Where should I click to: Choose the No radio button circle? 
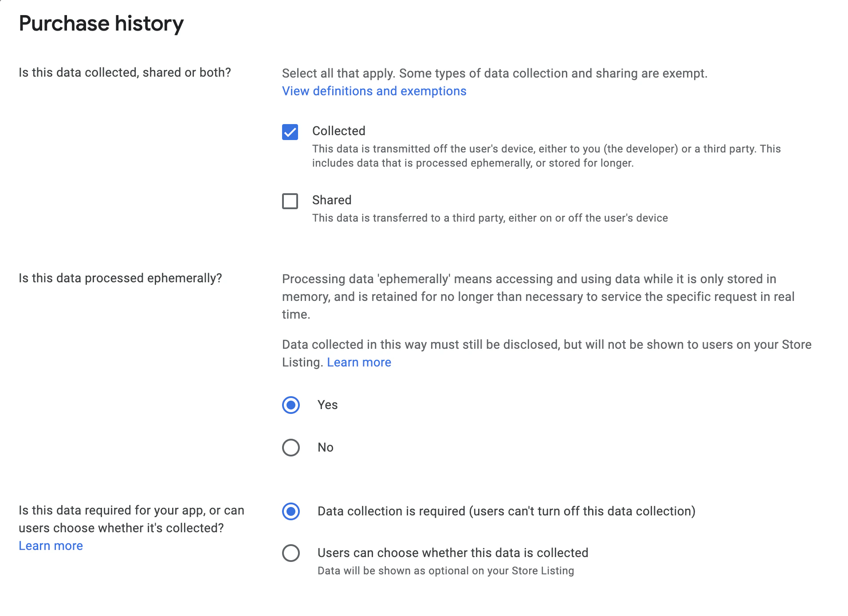(x=291, y=448)
